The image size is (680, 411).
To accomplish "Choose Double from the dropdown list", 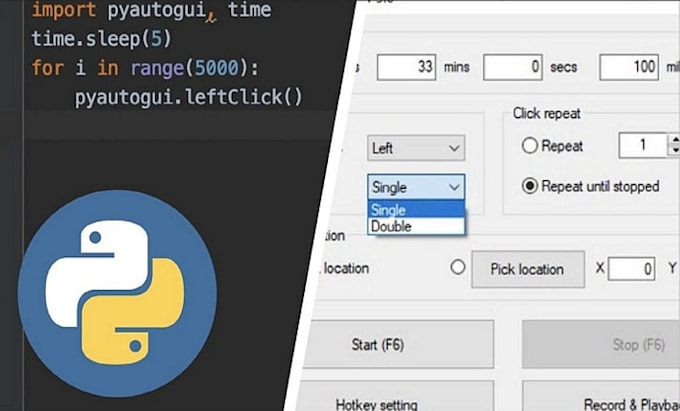I will tap(416, 226).
